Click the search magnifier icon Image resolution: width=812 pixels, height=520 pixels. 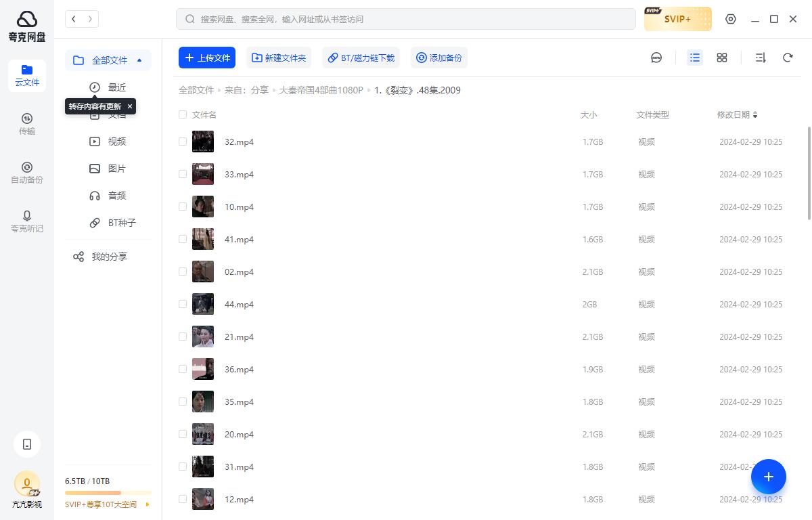[190, 19]
